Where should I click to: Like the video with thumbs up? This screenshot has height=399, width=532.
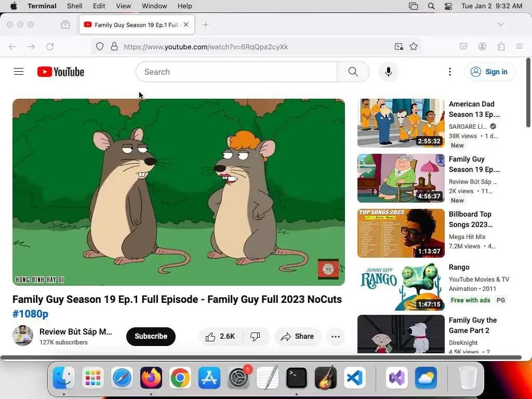pos(220,336)
